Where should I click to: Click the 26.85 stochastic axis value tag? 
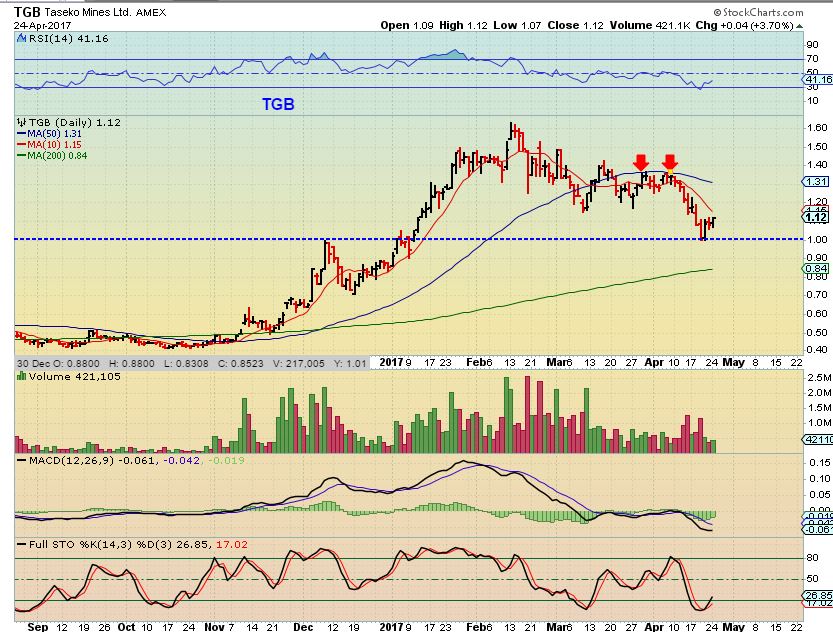pos(818,595)
